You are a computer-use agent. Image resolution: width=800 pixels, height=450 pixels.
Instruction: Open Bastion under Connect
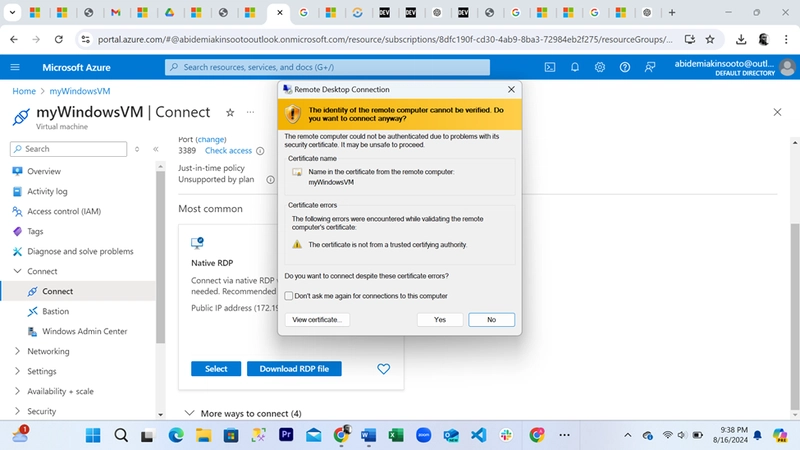coord(55,311)
